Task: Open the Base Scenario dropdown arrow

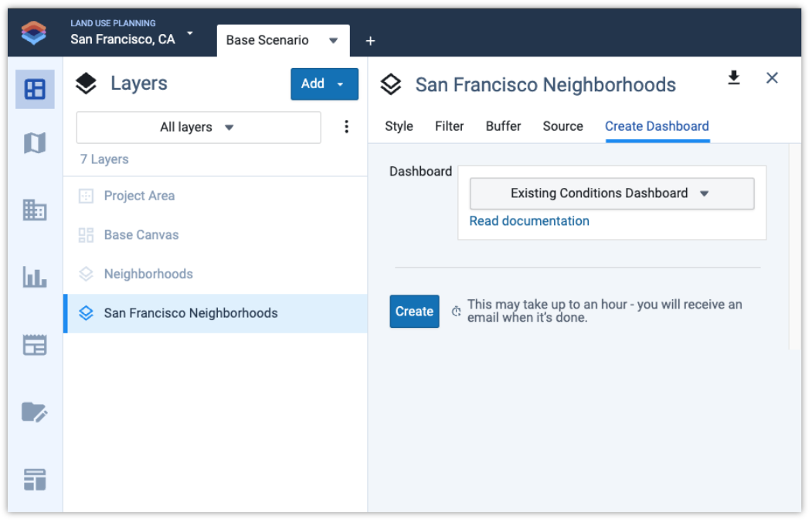Action: tap(334, 40)
